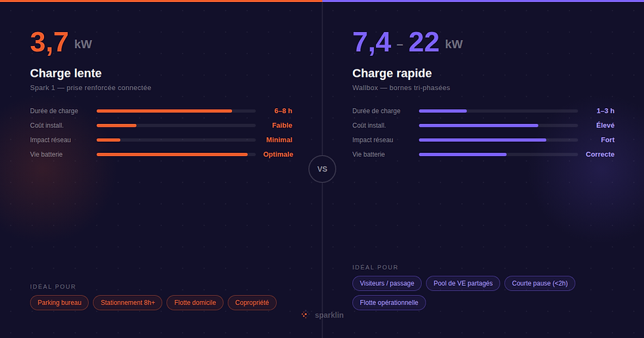Click the Faible cost value
This screenshot has height=338, width=644.
click(x=282, y=125)
